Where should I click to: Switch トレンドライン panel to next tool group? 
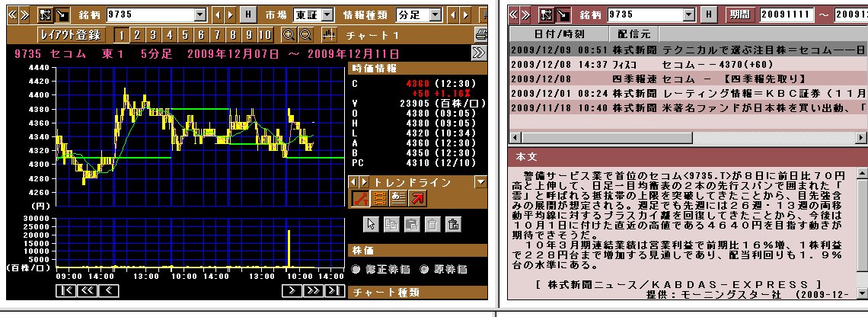364,182
